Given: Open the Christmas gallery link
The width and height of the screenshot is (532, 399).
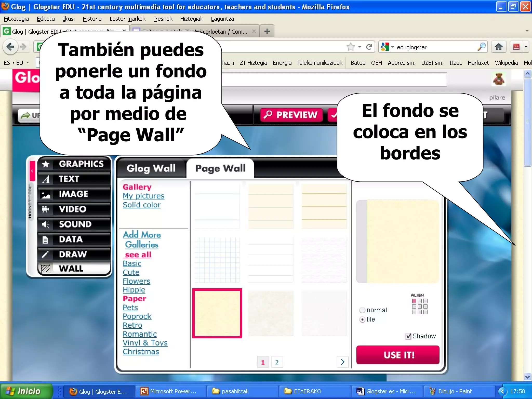Looking at the screenshot, I should click(141, 352).
